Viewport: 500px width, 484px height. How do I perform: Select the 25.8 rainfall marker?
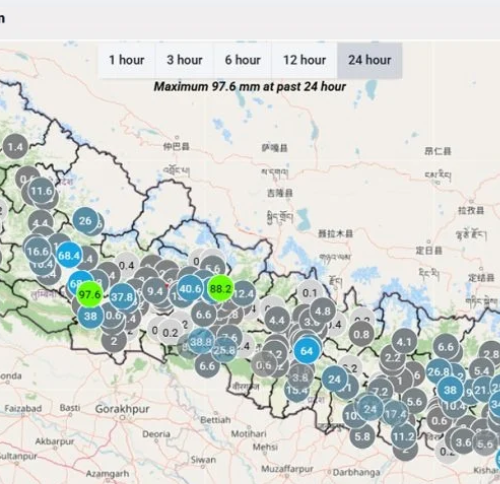point(224,350)
